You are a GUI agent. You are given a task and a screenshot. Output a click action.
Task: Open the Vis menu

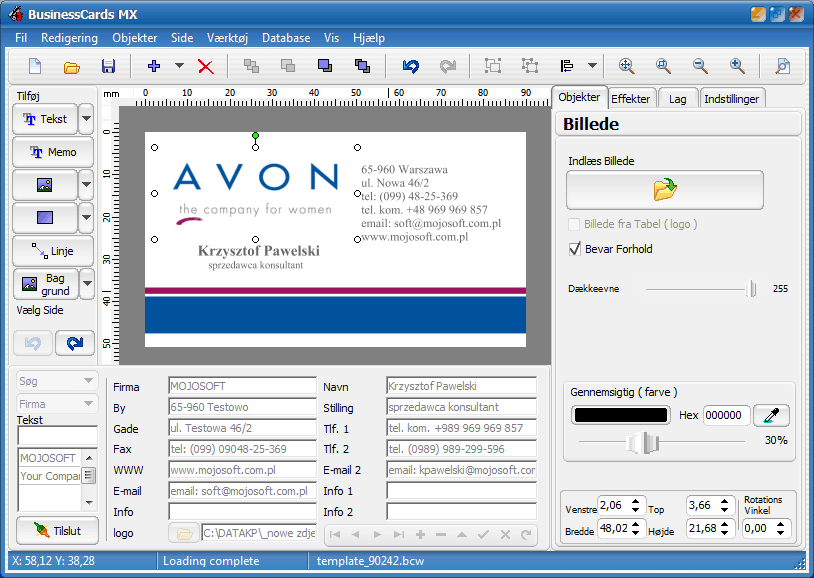click(x=331, y=38)
